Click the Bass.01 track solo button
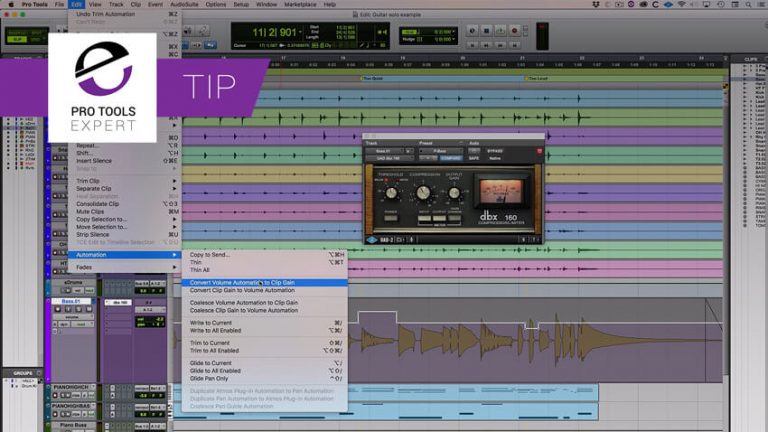This screenshot has width=768, height=432. click(78, 309)
